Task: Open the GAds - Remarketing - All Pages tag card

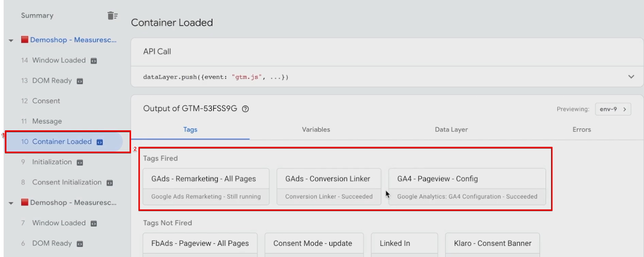Action: click(x=206, y=187)
